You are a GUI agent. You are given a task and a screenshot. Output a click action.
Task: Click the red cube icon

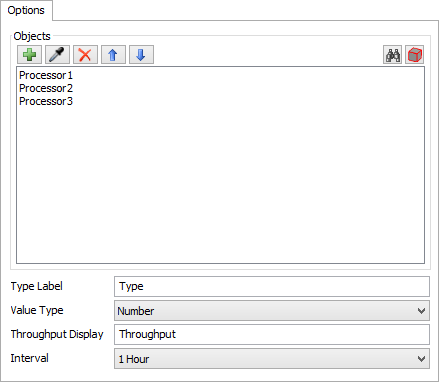[x=415, y=55]
